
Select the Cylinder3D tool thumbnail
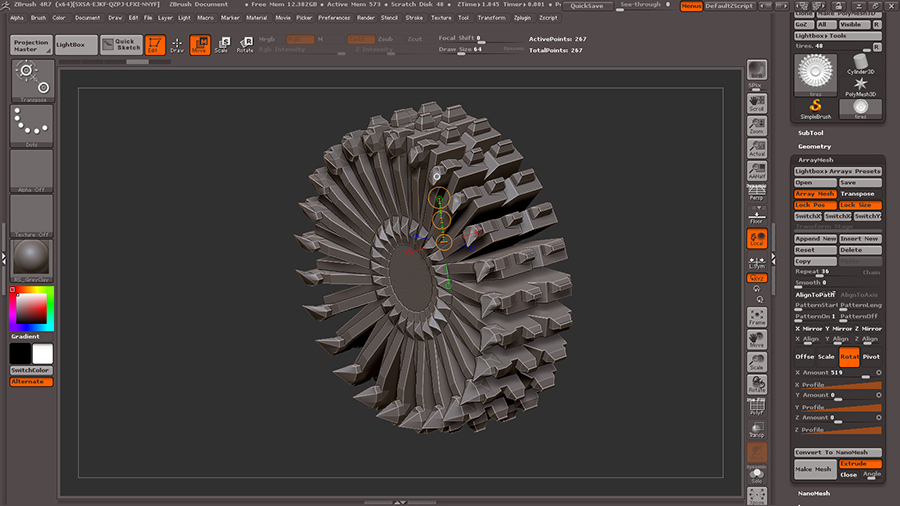click(860, 63)
